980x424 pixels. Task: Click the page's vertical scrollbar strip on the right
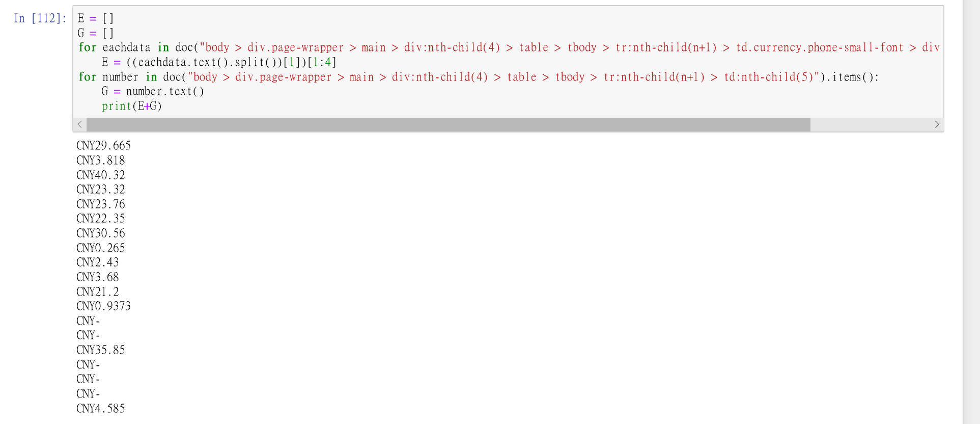971,212
